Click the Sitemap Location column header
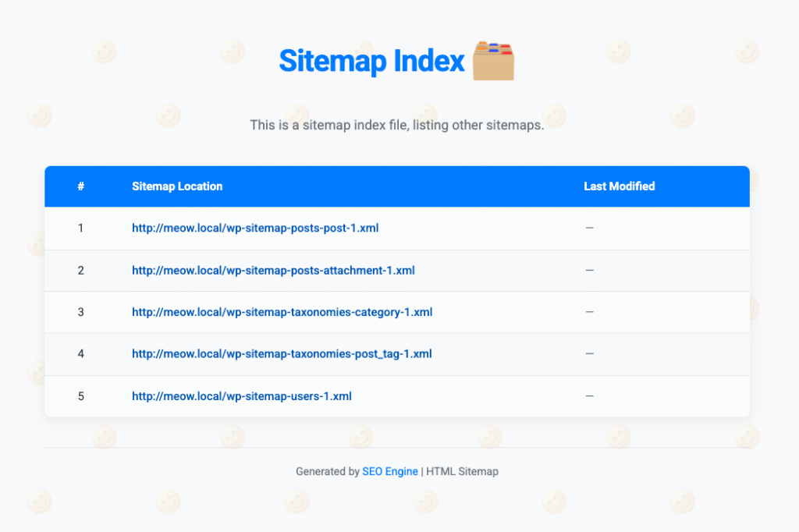The width and height of the screenshot is (799, 532). 177,186
